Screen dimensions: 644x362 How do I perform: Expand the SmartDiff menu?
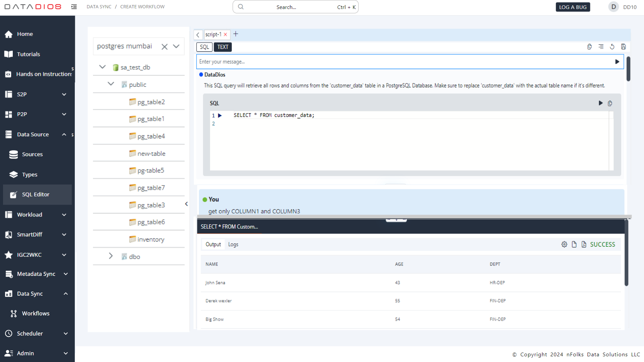[x=64, y=235]
